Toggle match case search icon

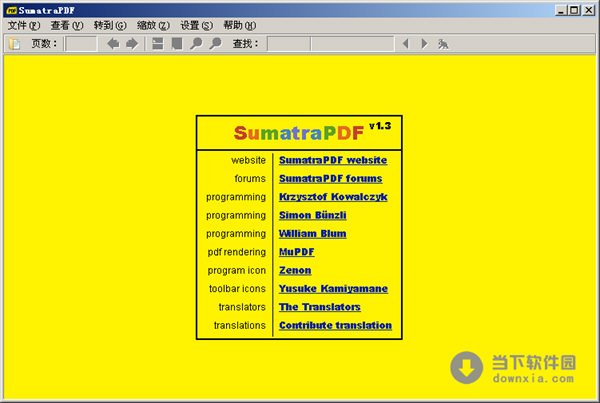(x=443, y=44)
